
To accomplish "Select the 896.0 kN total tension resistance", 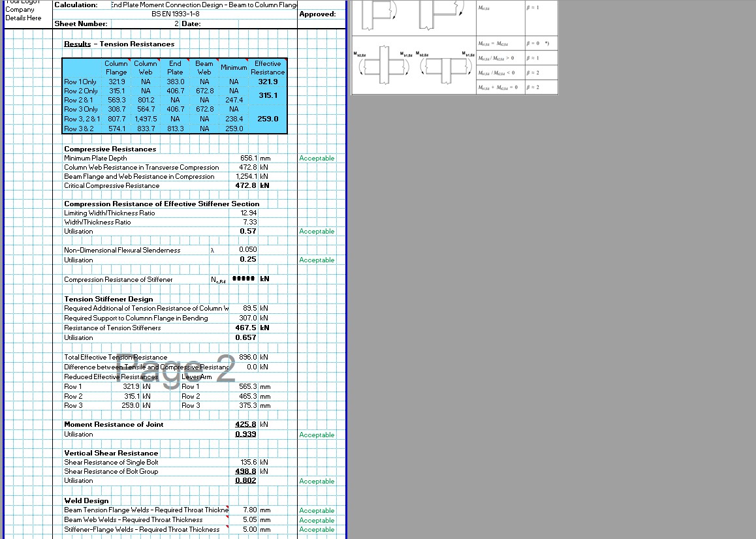I will (x=248, y=357).
